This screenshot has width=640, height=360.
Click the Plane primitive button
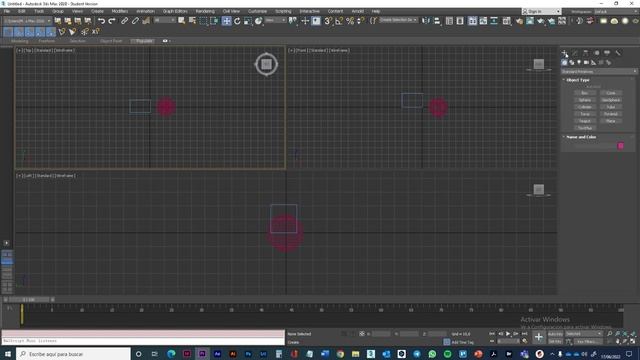pyautogui.click(x=611, y=121)
